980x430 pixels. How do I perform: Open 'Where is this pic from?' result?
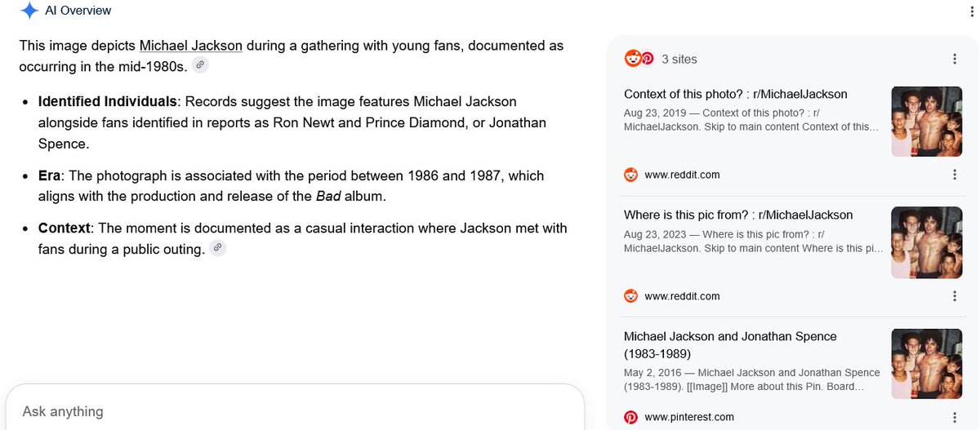pos(738,215)
